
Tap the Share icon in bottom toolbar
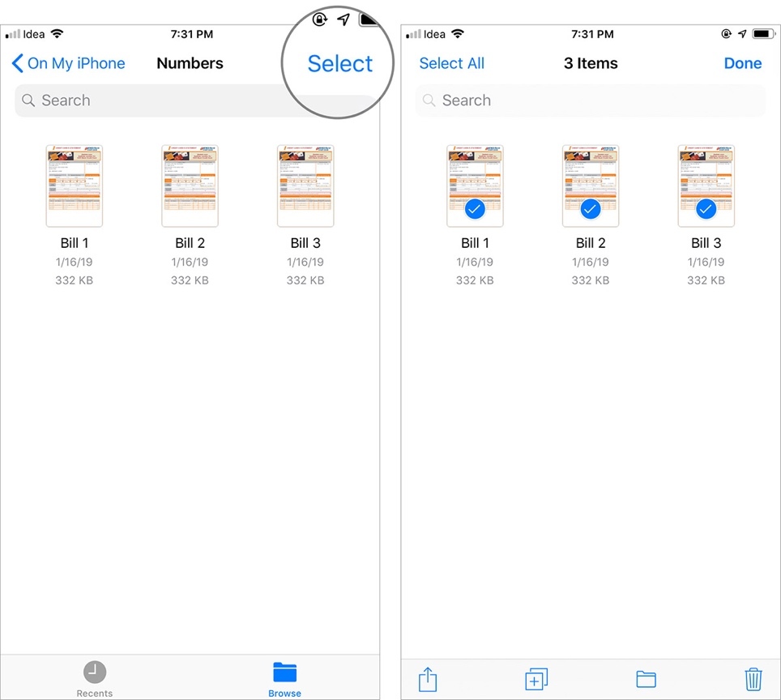pyautogui.click(x=427, y=678)
